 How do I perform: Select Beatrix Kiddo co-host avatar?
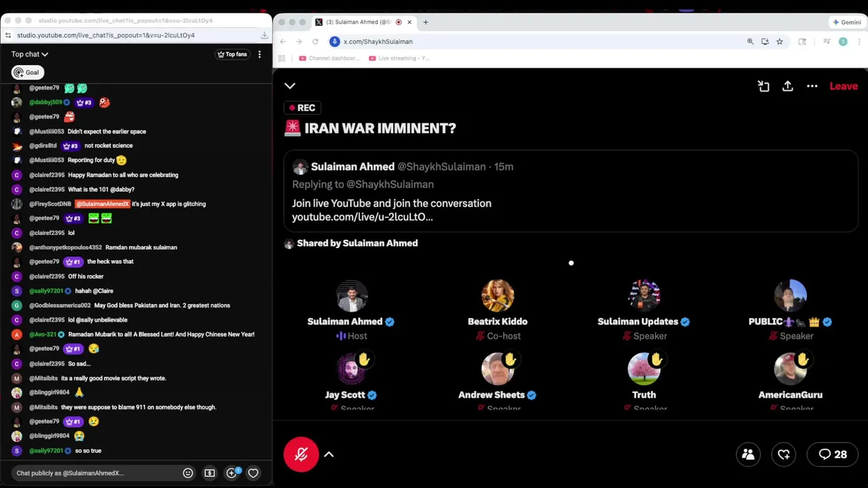pos(498,296)
